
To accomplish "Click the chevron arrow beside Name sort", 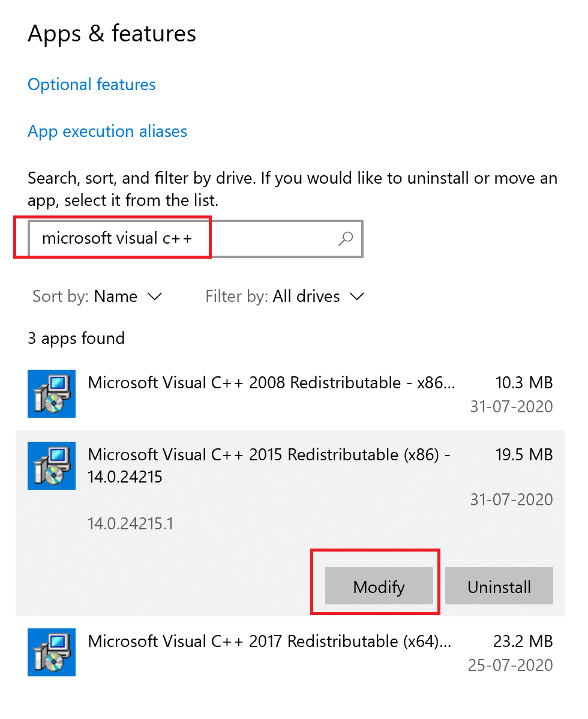I will (154, 296).
